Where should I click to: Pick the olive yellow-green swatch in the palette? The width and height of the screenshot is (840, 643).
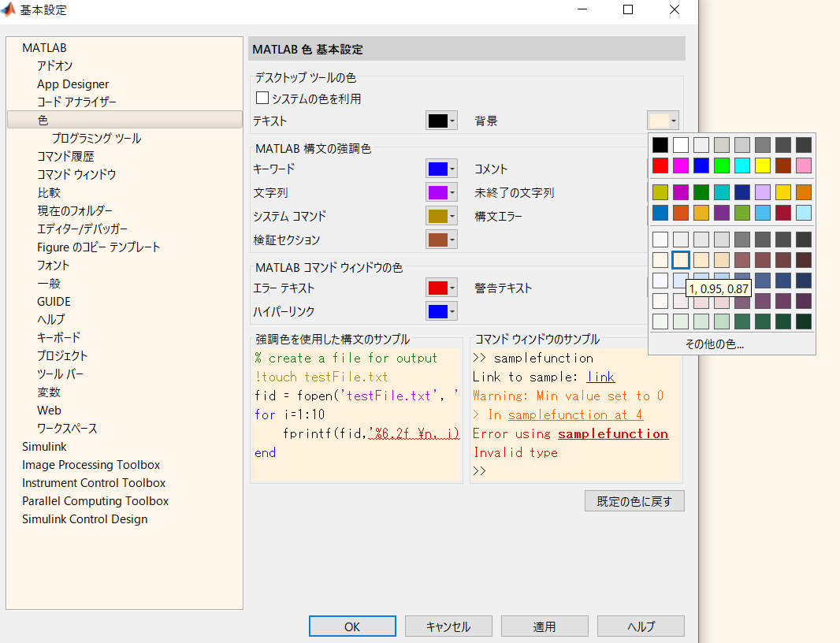click(660, 191)
